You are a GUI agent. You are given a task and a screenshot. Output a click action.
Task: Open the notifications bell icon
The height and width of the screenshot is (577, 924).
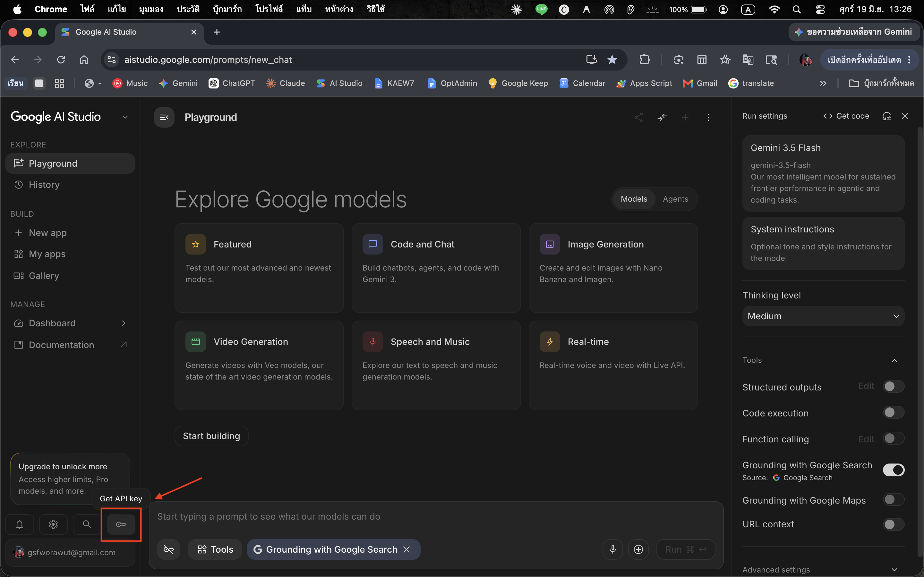point(20,524)
